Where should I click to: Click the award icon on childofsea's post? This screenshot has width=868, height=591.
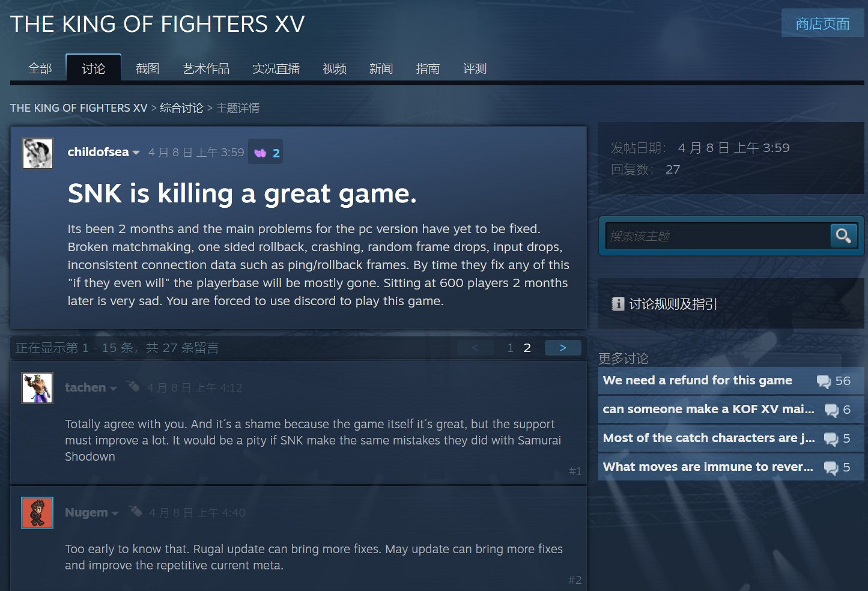tap(260, 153)
